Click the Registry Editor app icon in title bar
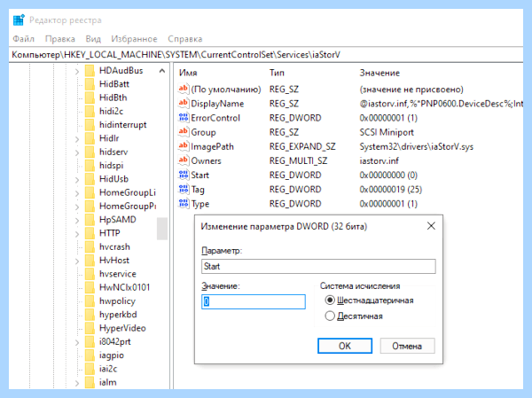This screenshot has height=398, width=532. 19,20
